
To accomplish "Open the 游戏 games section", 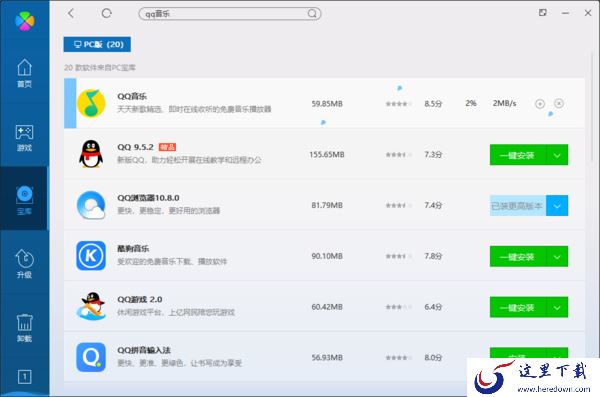I will [x=24, y=137].
